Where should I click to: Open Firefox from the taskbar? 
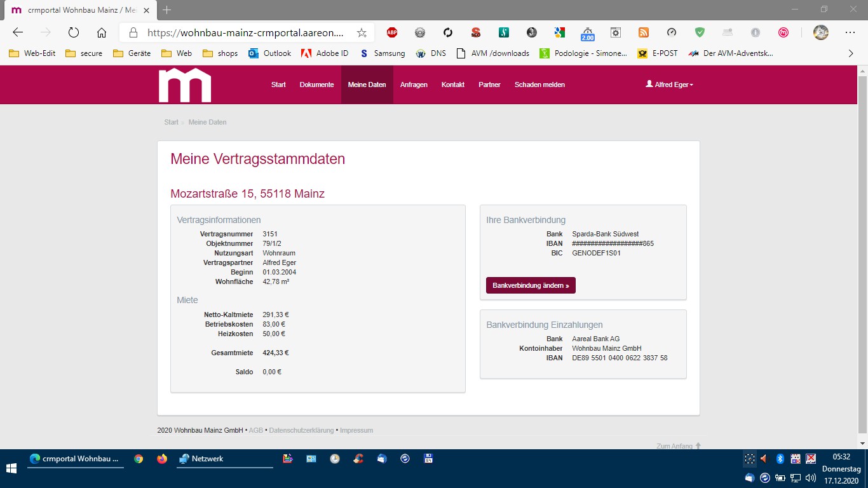tap(162, 459)
